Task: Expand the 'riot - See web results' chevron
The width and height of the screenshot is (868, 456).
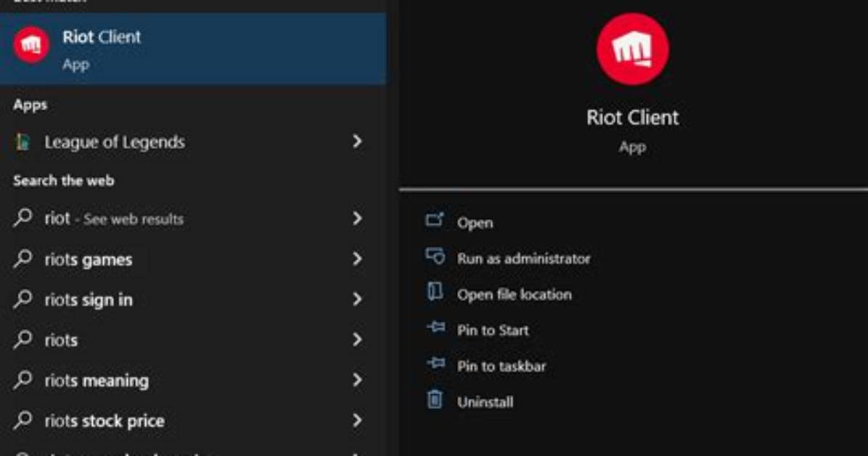Action: 358,219
